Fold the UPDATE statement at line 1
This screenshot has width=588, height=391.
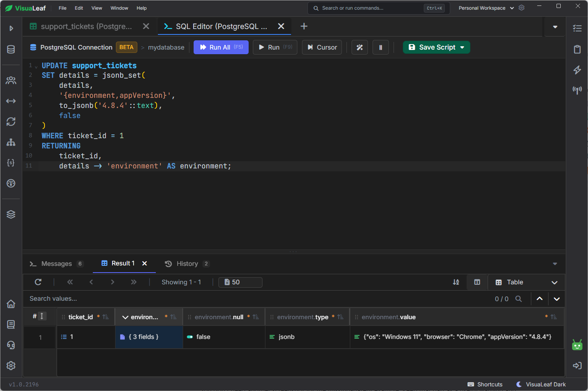(x=36, y=66)
